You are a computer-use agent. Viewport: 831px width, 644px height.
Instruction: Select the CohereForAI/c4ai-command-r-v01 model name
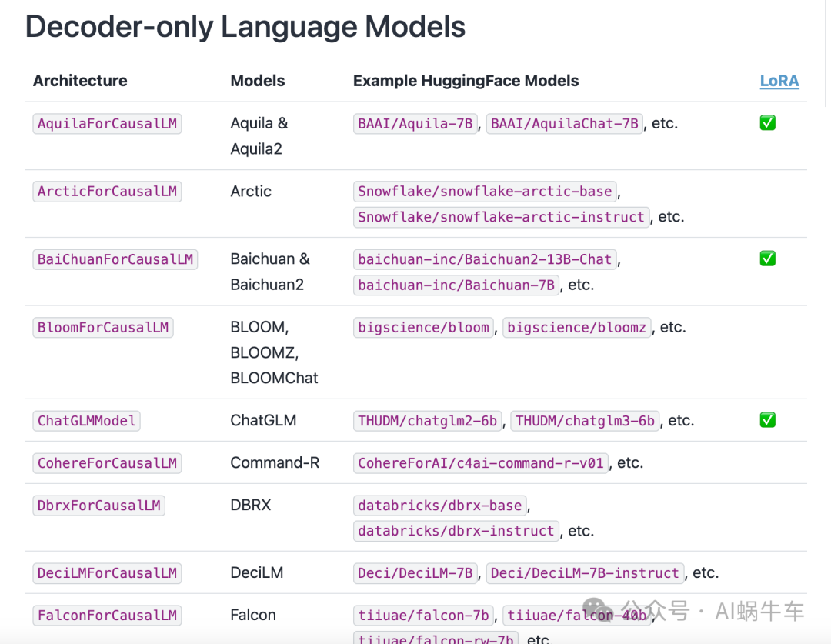tap(481, 463)
